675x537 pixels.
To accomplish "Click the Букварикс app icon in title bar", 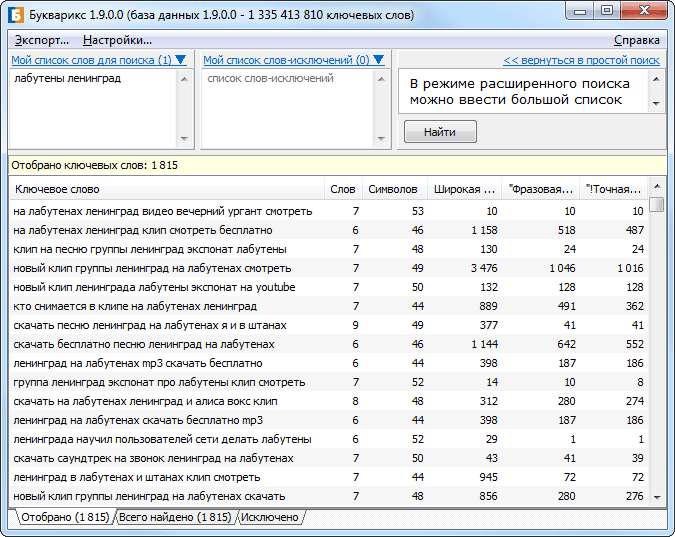I will pos(16,13).
